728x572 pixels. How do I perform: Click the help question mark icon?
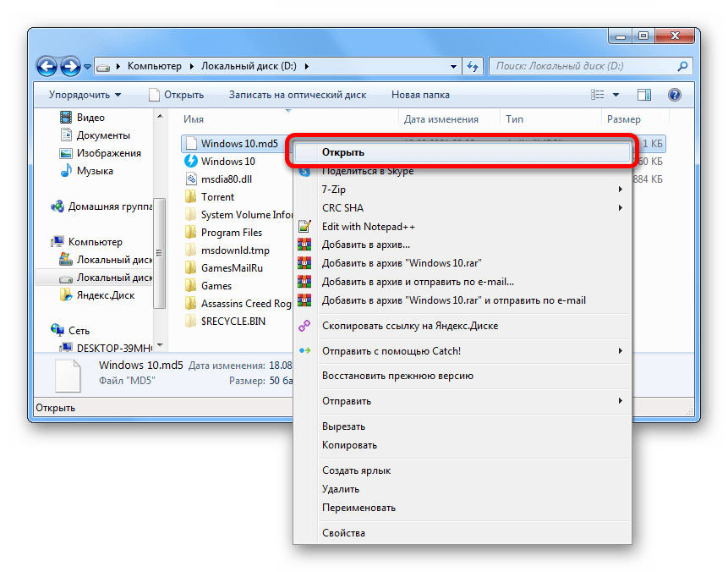point(675,95)
